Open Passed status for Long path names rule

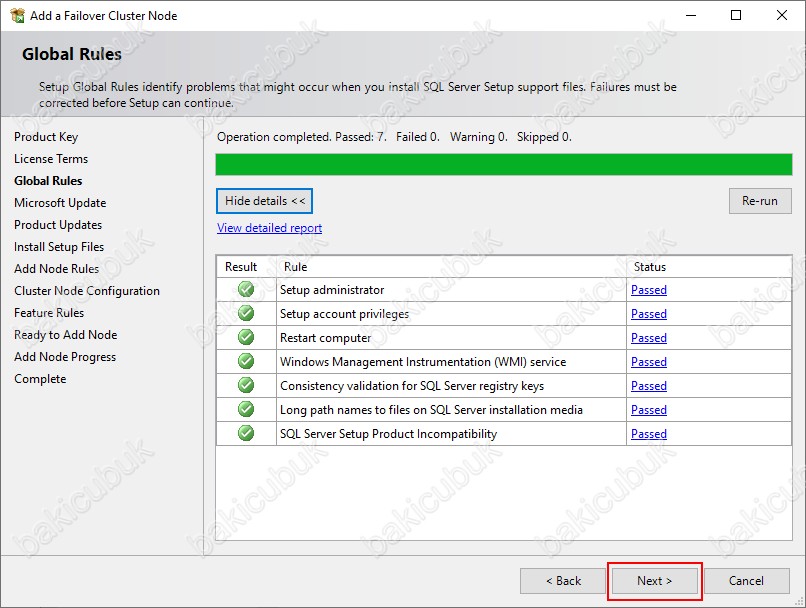pos(648,410)
